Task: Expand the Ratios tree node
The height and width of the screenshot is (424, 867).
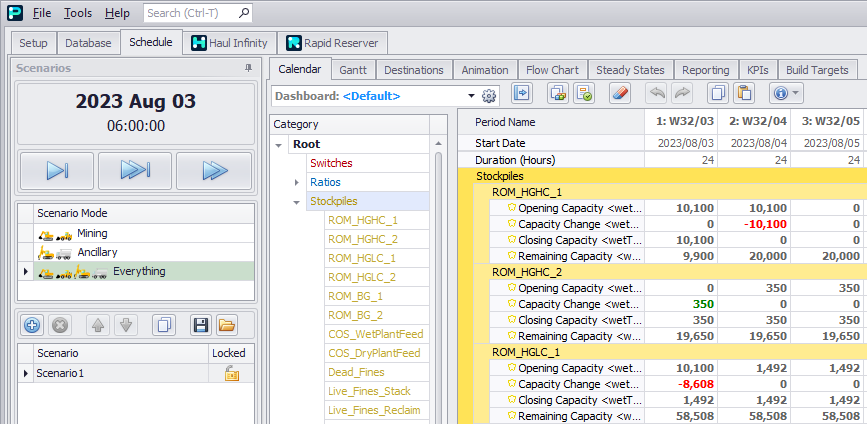Action: (x=297, y=182)
